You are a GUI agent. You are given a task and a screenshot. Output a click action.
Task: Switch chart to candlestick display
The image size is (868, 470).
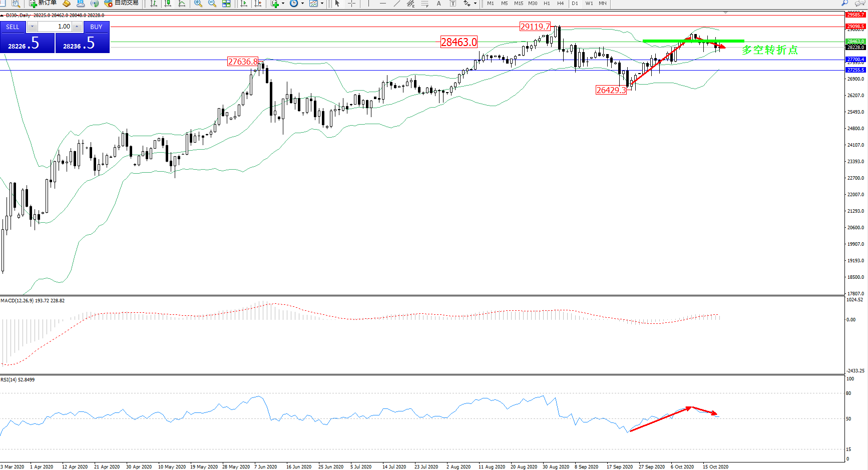pyautogui.click(x=168, y=4)
